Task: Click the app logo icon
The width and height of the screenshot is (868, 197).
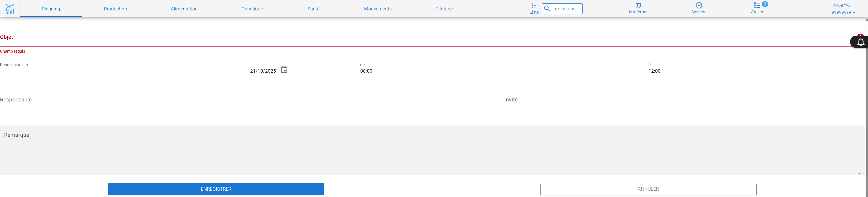Action: click(x=10, y=9)
